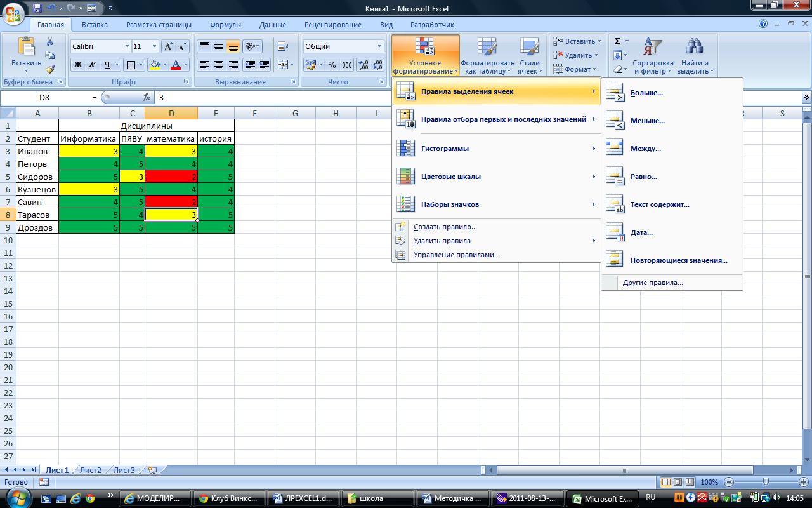Click Другие правила... entry
This screenshot has height=508, width=812.
point(672,283)
